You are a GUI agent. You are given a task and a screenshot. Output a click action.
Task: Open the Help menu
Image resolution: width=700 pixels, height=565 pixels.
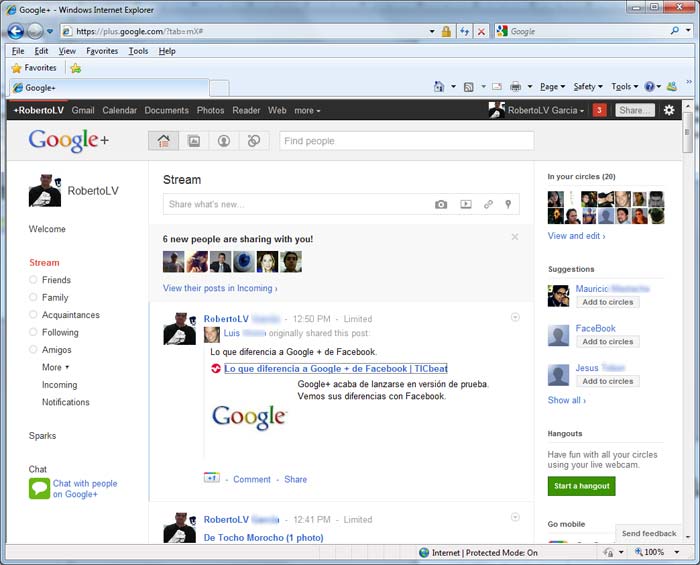pos(167,51)
